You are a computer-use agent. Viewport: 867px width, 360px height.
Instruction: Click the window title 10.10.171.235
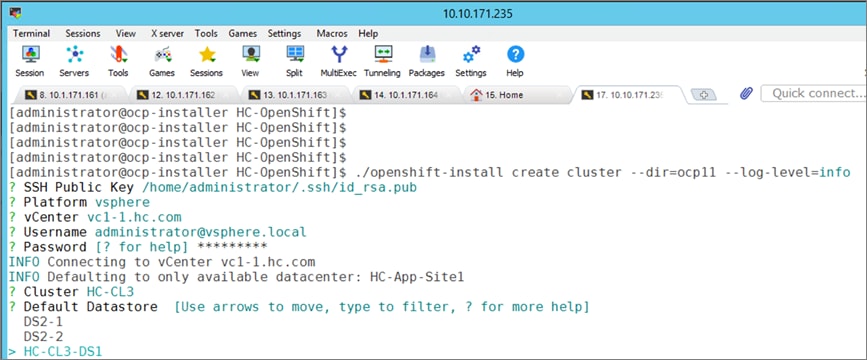(x=478, y=14)
